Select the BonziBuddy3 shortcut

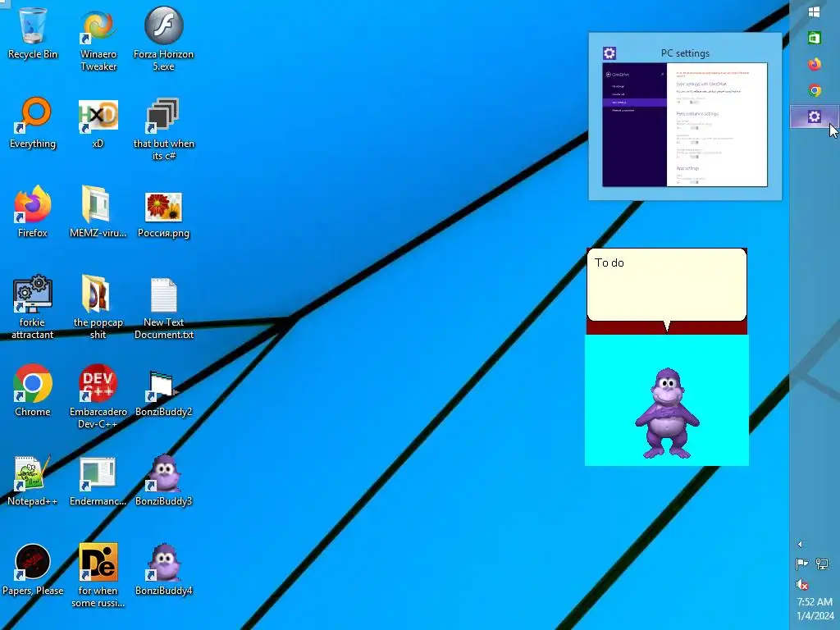tap(163, 481)
